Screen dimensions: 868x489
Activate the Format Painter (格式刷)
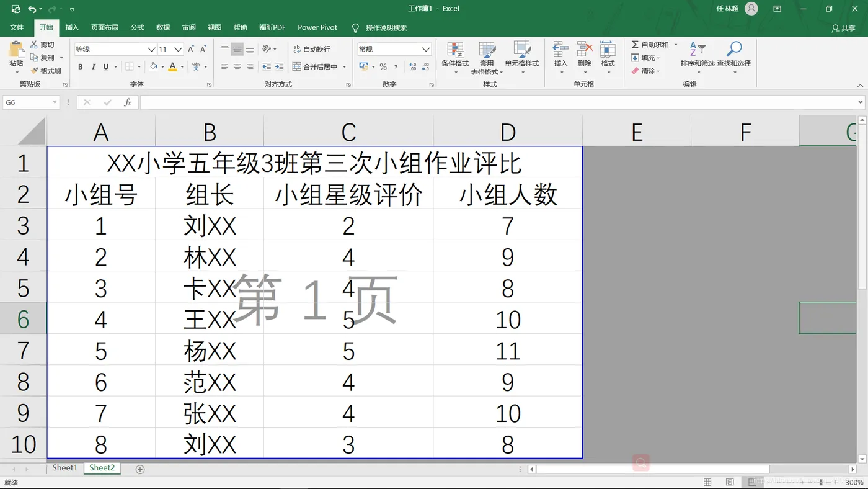(46, 71)
